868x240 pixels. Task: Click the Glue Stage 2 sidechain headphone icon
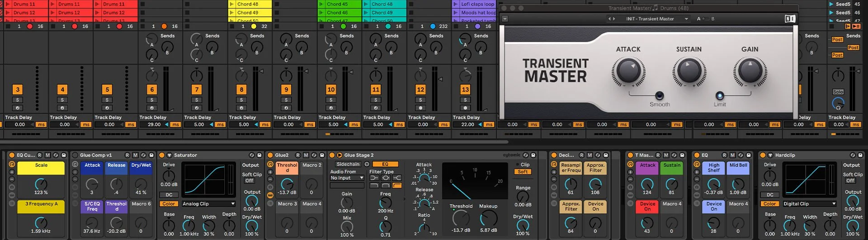click(x=367, y=164)
